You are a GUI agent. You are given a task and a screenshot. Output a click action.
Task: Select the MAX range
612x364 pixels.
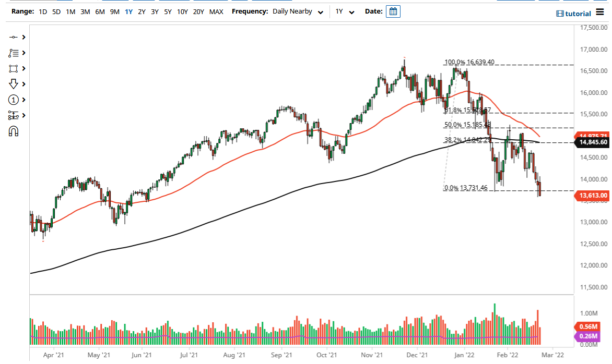coord(216,11)
